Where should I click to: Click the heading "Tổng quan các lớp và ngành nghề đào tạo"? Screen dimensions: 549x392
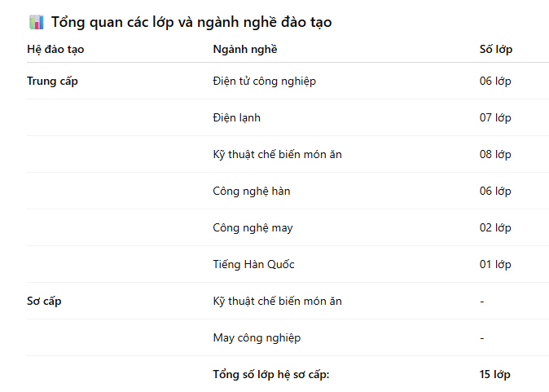pyautogui.click(x=191, y=23)
